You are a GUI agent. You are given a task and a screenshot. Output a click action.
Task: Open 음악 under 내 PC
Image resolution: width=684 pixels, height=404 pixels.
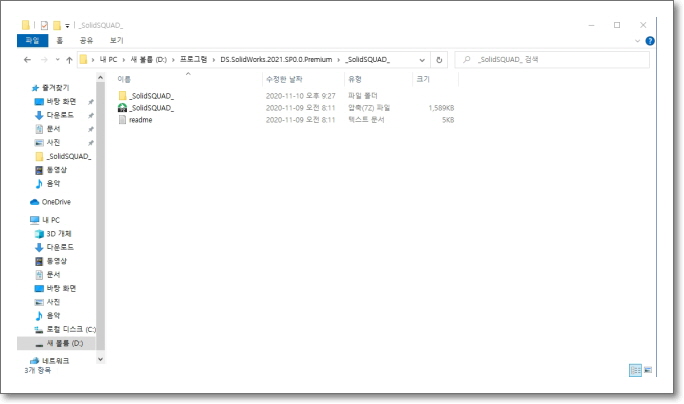coord(48,316)
